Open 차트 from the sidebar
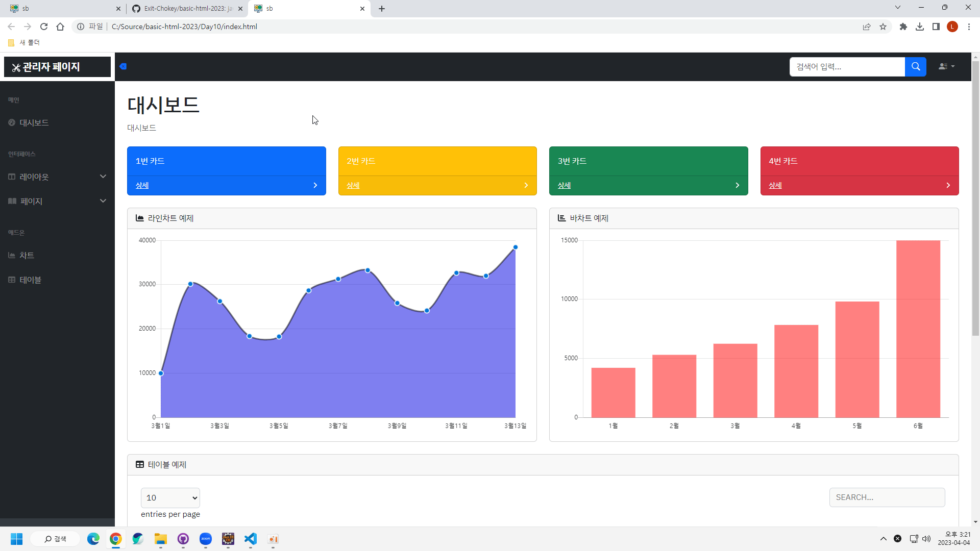 point(27,256)
